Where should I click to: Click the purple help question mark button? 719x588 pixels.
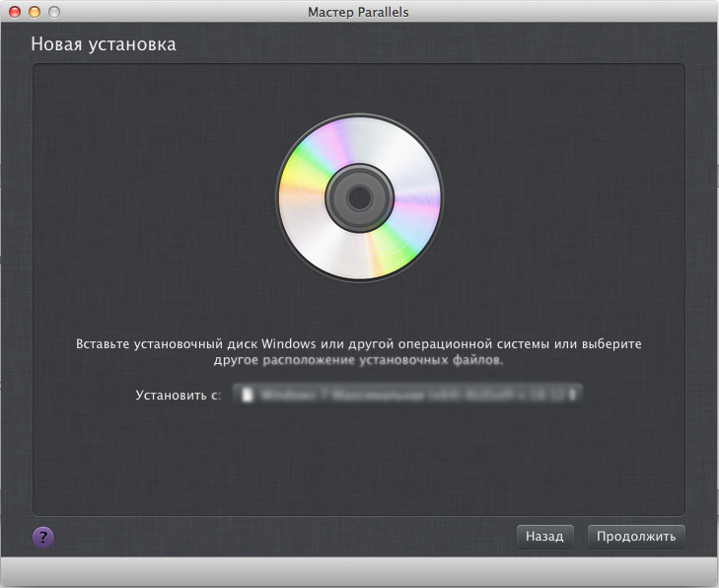click(x=43, y=537)
